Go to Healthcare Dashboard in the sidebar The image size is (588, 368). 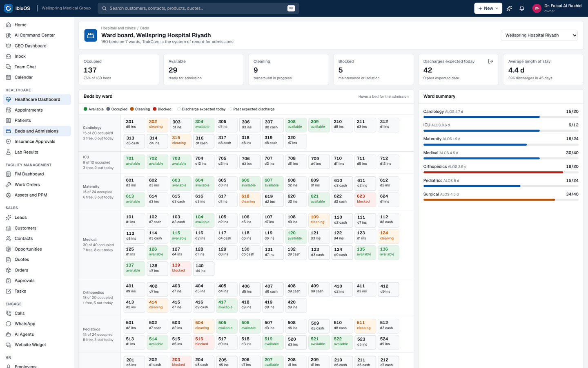point(37,99)
